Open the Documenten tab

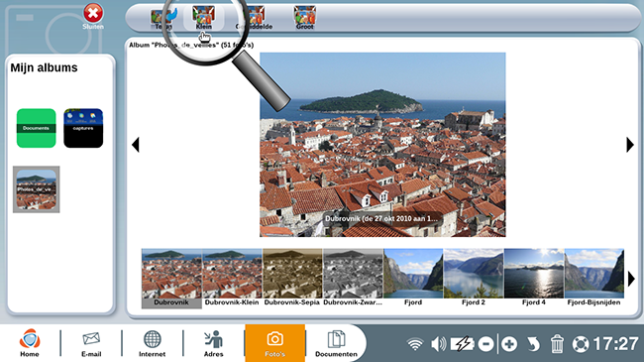(336, 343)
